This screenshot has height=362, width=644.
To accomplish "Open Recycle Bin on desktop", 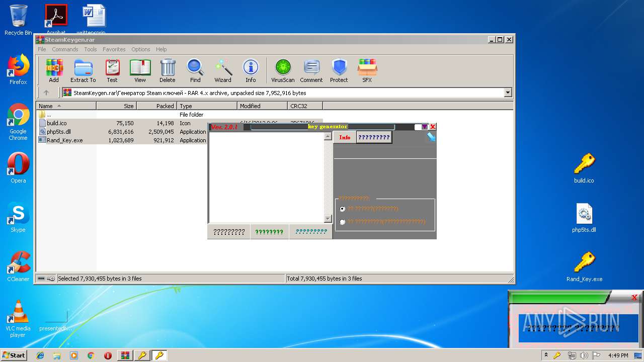I will coord(18,20).
